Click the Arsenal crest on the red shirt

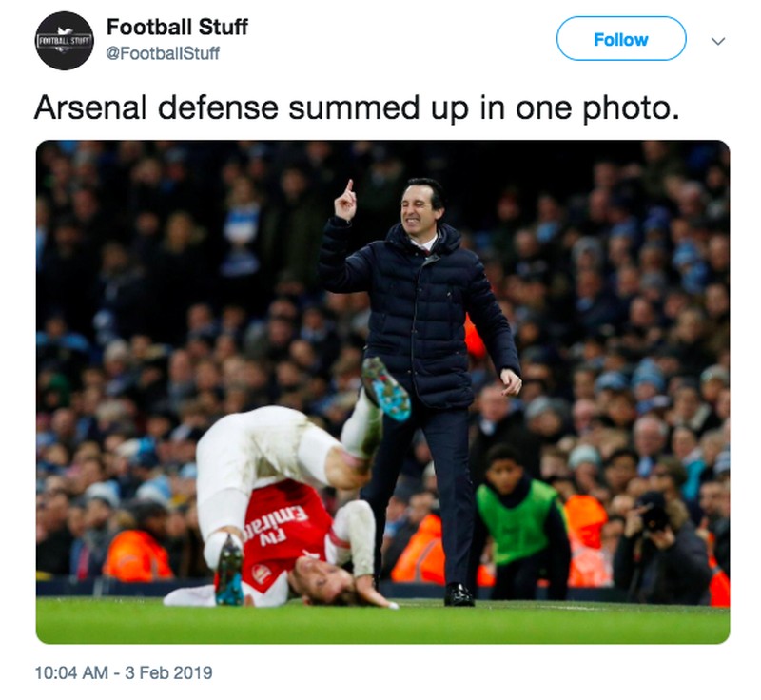click(x=261, y=574)
